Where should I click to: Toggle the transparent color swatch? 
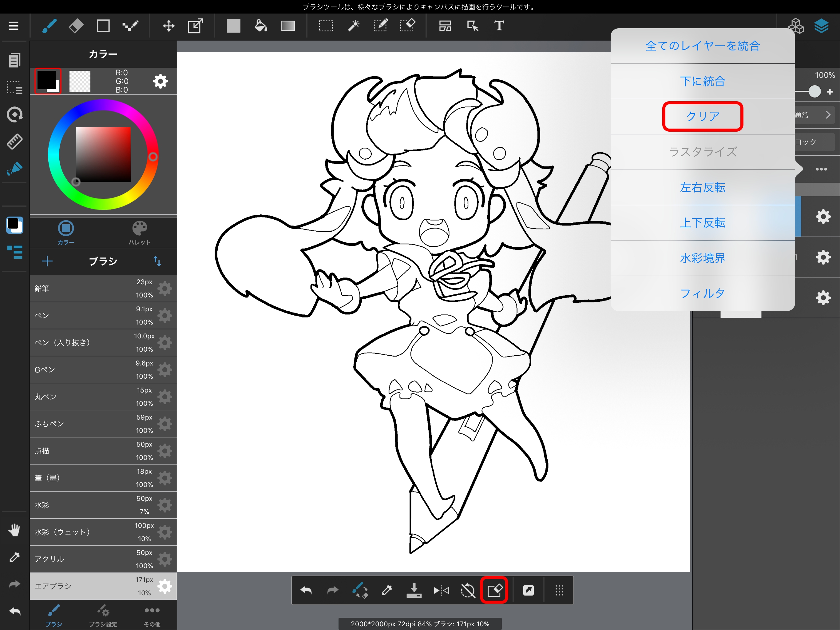[80, 81]
